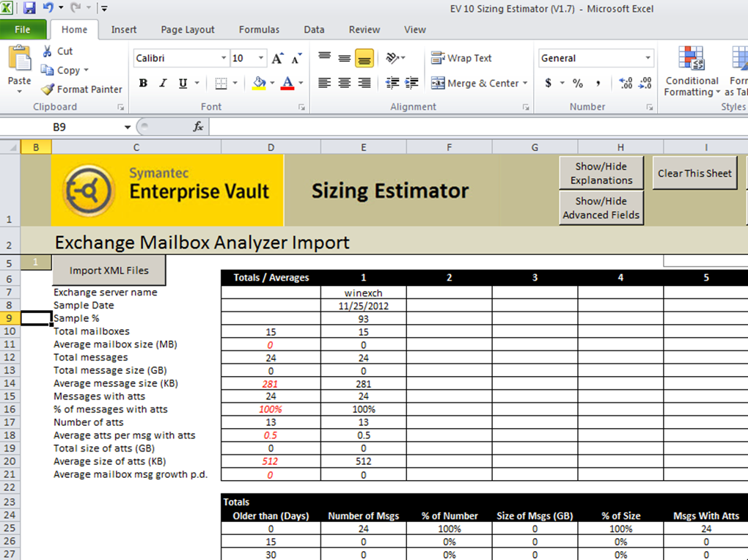Click the Insert Function fx icon
748x560 pixels.
[x=198, y=127]
